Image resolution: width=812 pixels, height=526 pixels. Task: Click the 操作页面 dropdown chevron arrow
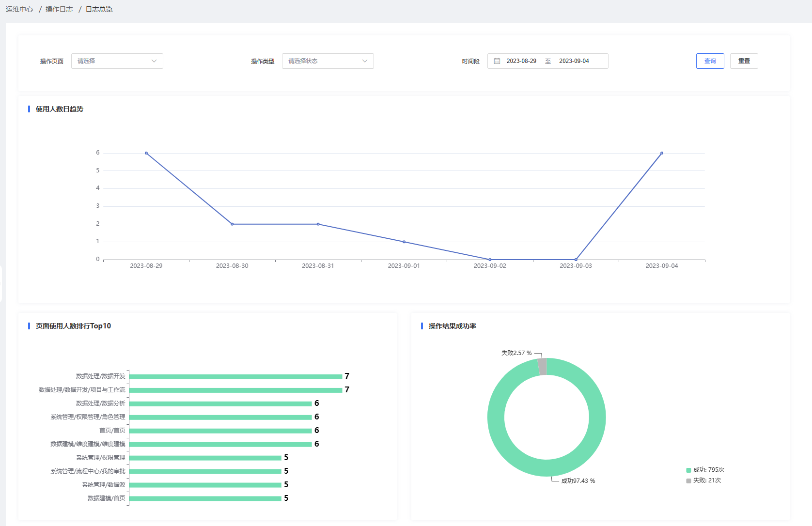click(154, 61)
